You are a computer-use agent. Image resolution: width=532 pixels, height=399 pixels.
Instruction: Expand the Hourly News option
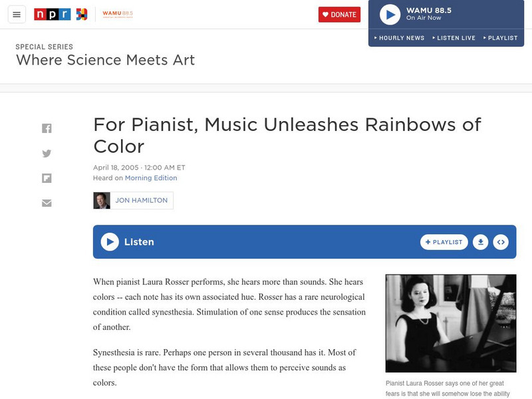(x=399, y=38)
